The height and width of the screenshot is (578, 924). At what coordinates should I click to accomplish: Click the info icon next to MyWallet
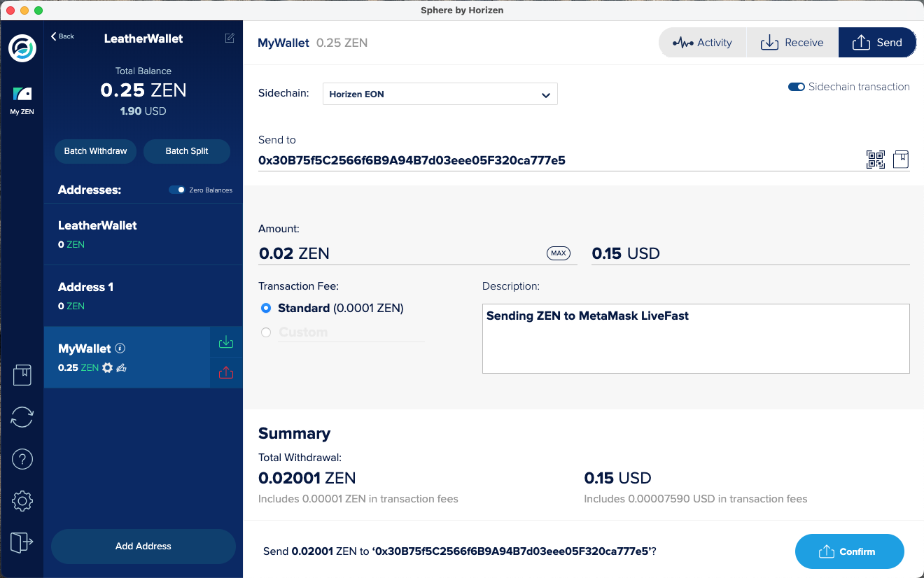pyautogui.click(x=120, y=348)
